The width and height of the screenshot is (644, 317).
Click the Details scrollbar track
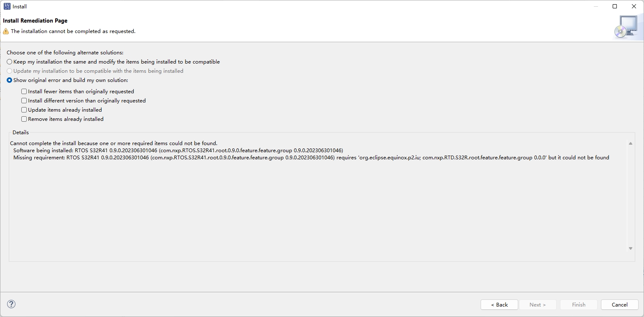tap(630, 197)
